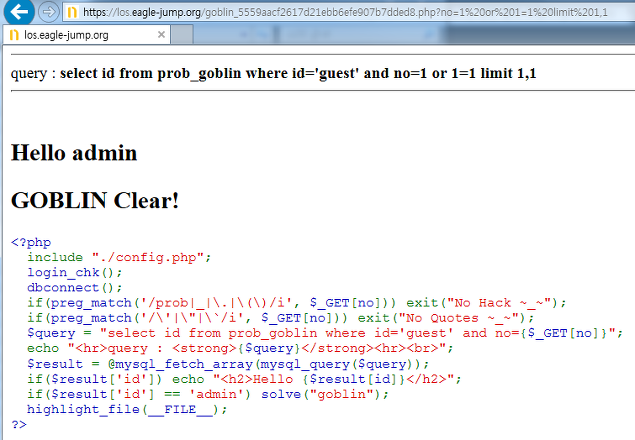Click the solve("goblin") code line
Viewport: 635px width, 440px height.
208,394
